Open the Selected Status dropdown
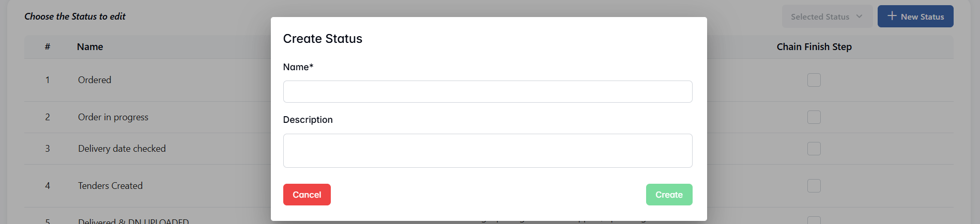 [x=826, y=17]
